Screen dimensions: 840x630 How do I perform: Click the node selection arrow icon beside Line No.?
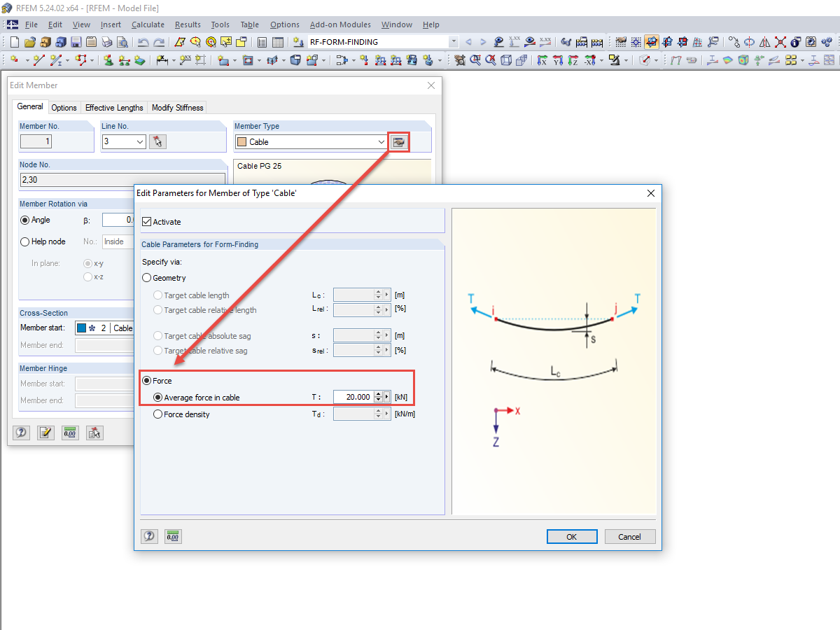click(x=157, y=141)
